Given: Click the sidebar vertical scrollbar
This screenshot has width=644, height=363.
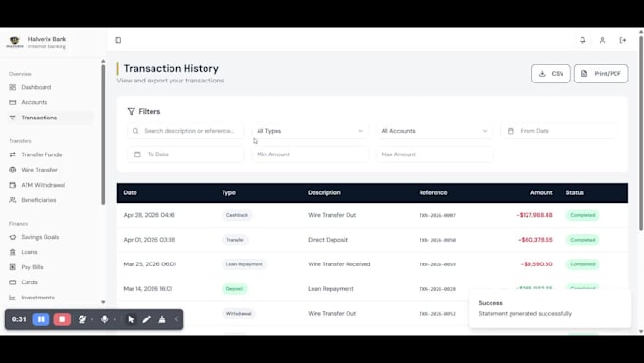Looking at the screenshot, I should coord(103,134).
